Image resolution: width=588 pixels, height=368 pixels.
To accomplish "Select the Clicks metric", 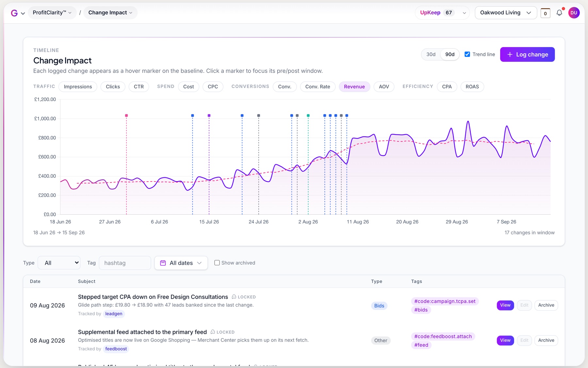I will [113, 87].
